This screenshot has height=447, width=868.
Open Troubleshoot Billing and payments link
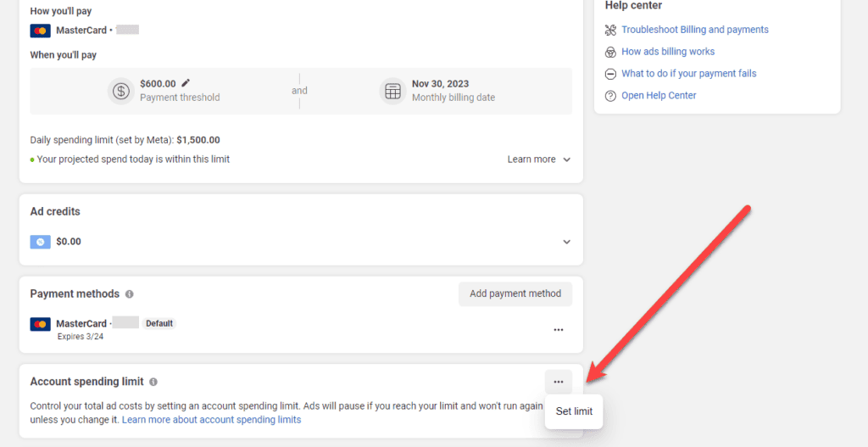point(694,30)
